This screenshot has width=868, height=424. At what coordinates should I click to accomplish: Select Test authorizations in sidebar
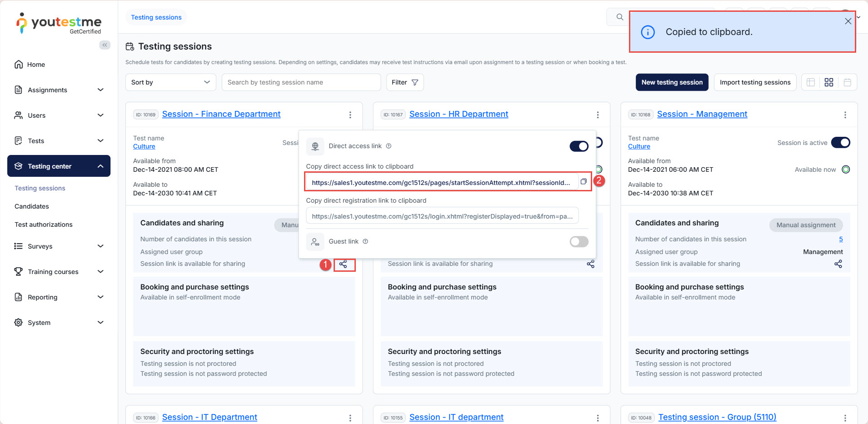click(44, 224)
